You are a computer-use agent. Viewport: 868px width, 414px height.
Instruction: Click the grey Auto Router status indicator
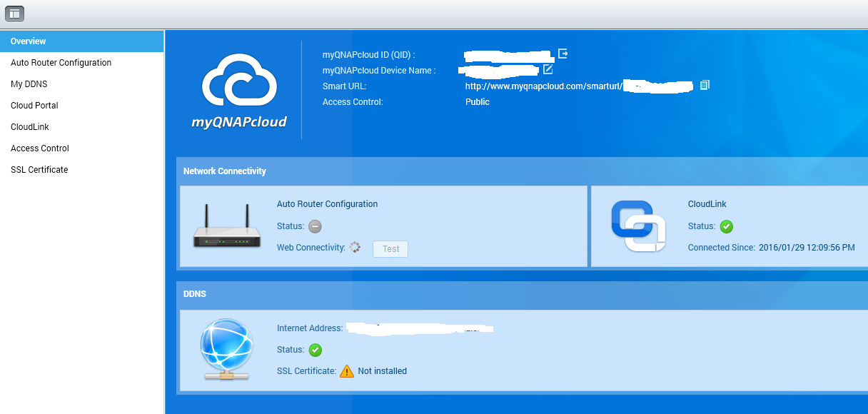(x=315, y=226)
